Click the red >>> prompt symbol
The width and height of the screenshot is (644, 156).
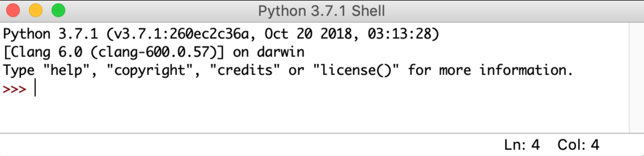(14, 89)
